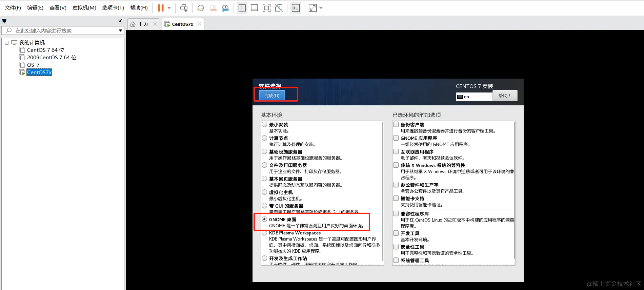Click the 完成(D) button

[x=272, y=96]
